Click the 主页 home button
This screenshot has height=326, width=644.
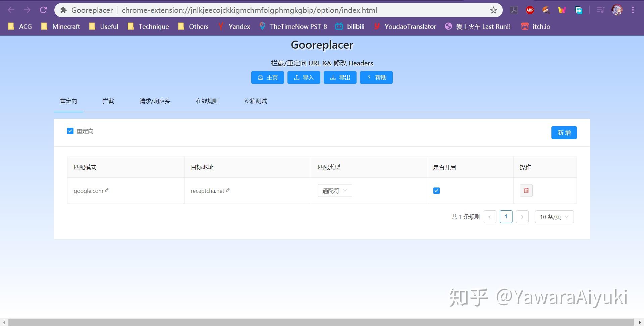pyautogui.click(x=268, y=77)
